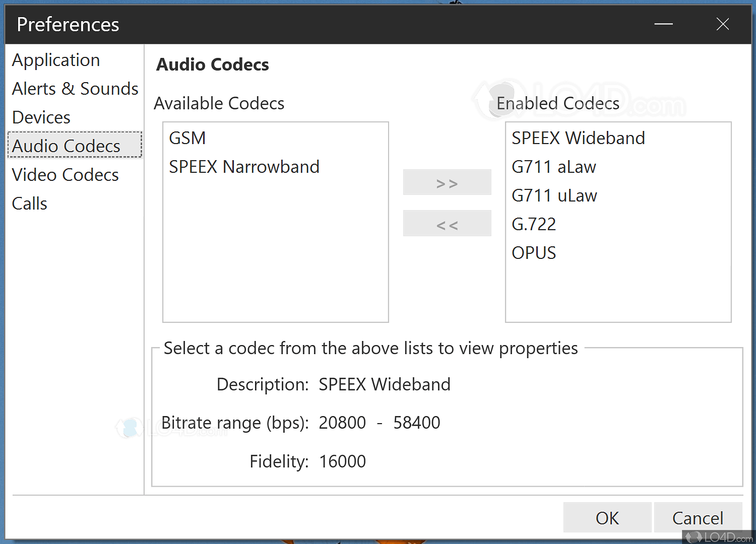Remove codec using the << button
Image resolution: width=756 pixels, height=544 pixels.
pos(447,223)
